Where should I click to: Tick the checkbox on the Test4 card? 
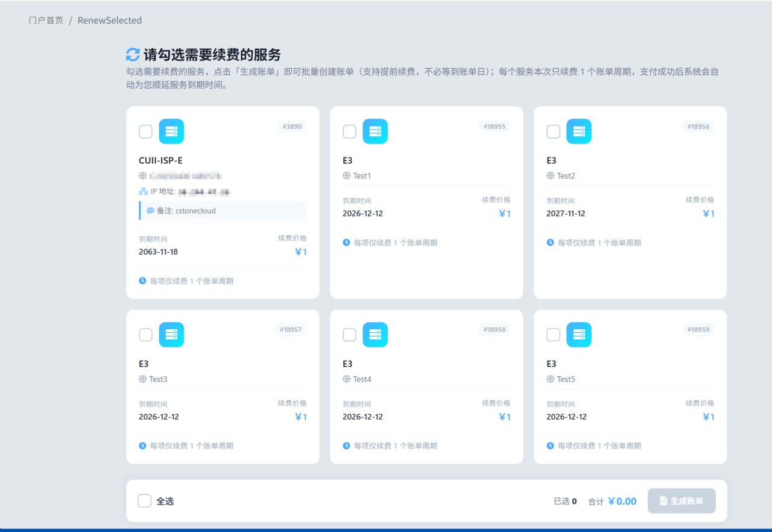pos(349,335)
